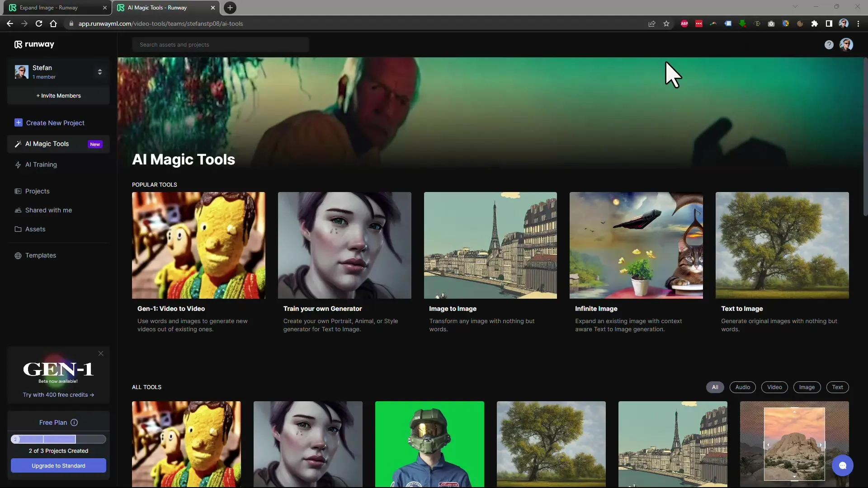Dismiss the GEN-1 promo card with X
868x488 pixels.
tap(101, 353)
